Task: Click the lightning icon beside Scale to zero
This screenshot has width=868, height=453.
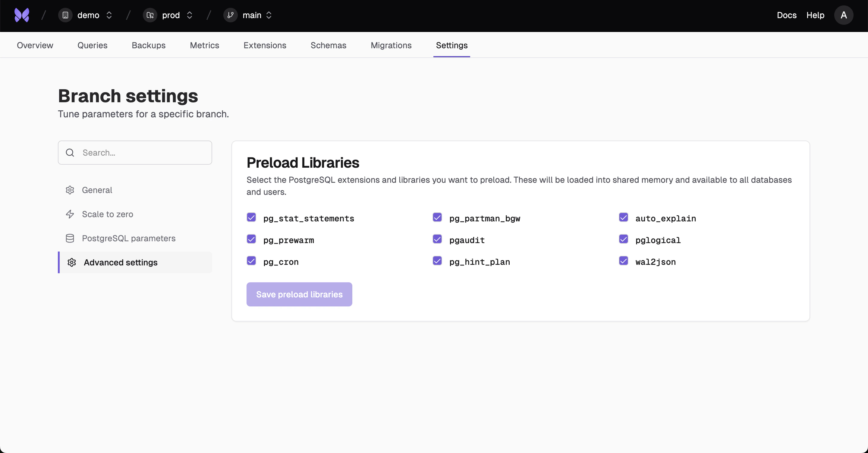Action: pos(70,214)
